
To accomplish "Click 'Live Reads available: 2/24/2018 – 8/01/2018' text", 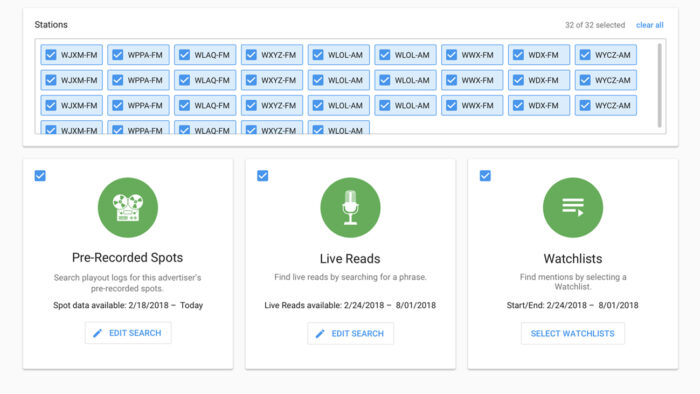I will [x=350, y=305].
